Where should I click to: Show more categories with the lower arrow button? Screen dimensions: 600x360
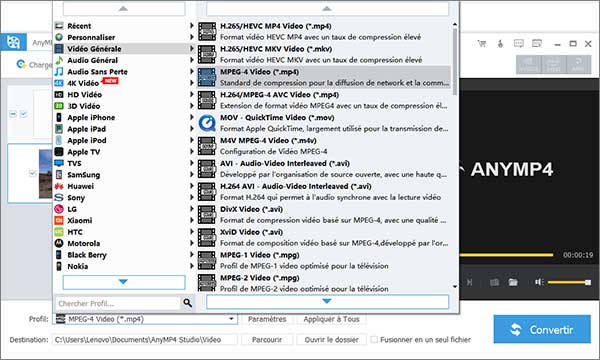[124, 282]
